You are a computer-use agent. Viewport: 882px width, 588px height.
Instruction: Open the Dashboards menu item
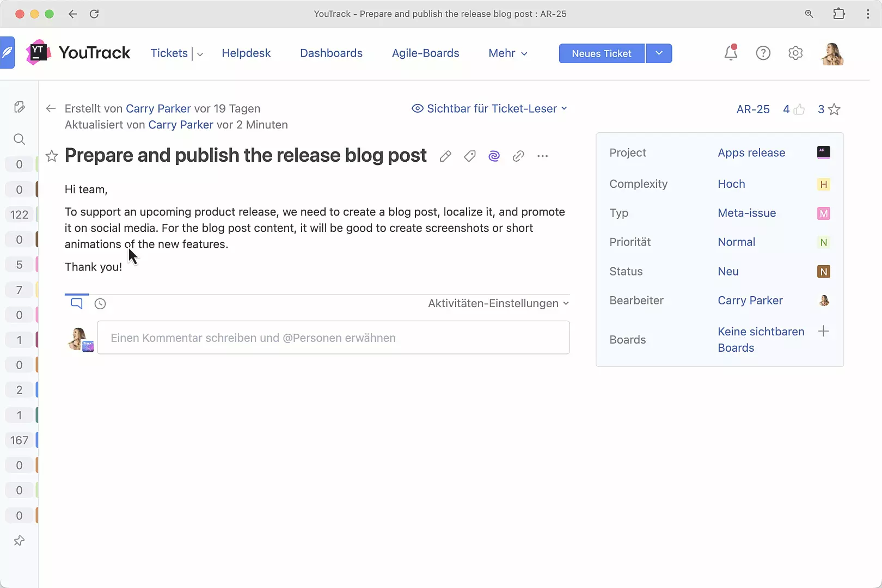click(331, 53)
